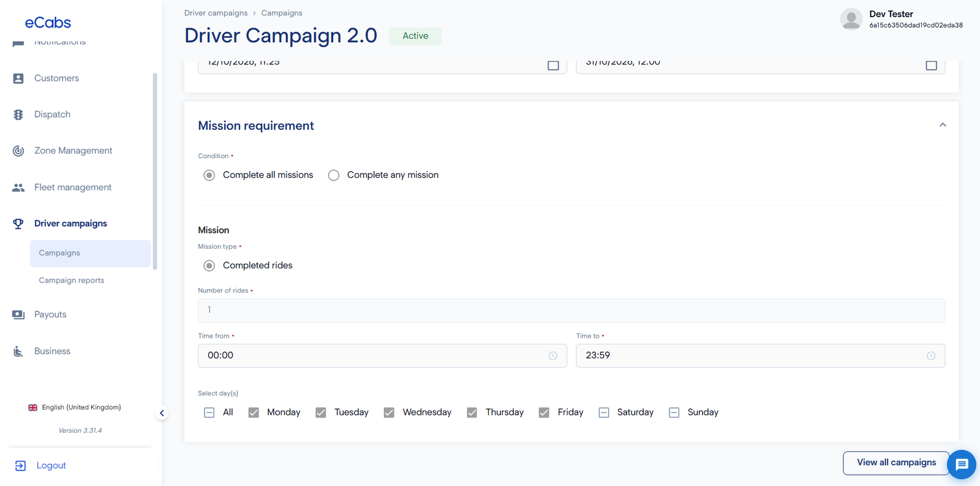Open the end date calendar picker
The image size is (980, 486).
(x=931, y=65)
